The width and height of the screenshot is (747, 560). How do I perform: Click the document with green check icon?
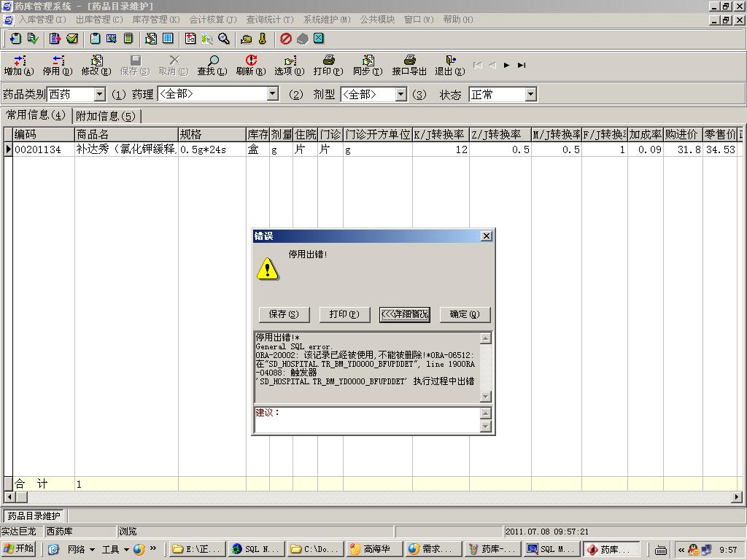click(32, 39)
